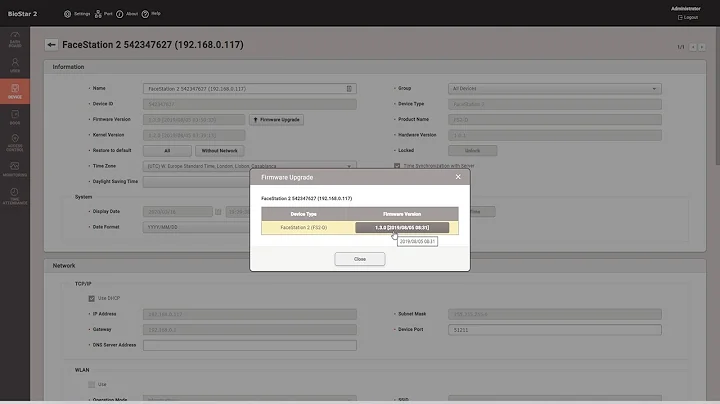Click the Unlock button
720x404 pixels.
coord(472,151)
